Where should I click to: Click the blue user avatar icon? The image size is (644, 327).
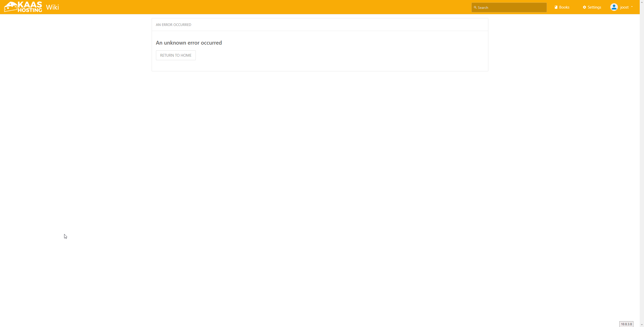point(614,7)
